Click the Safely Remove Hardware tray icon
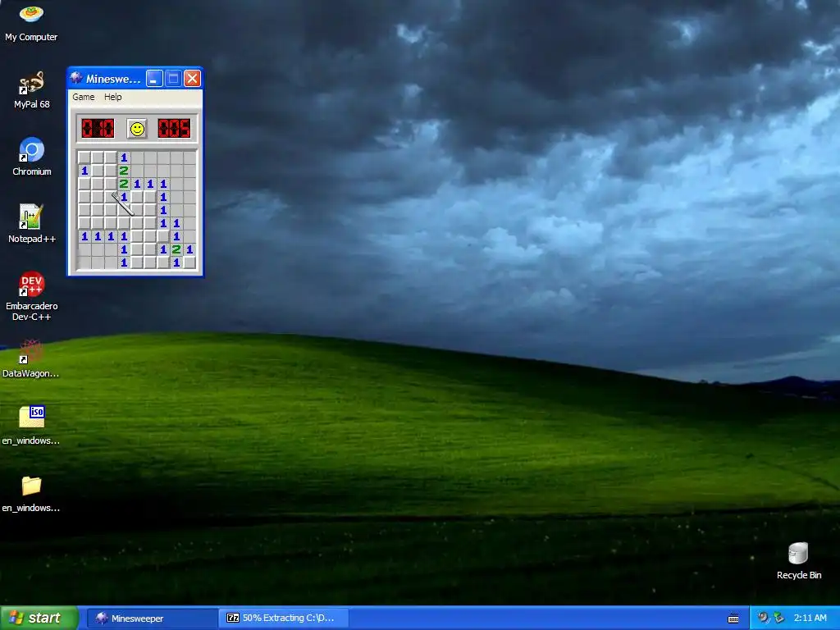The image size is (840, 630). [778, 618]
